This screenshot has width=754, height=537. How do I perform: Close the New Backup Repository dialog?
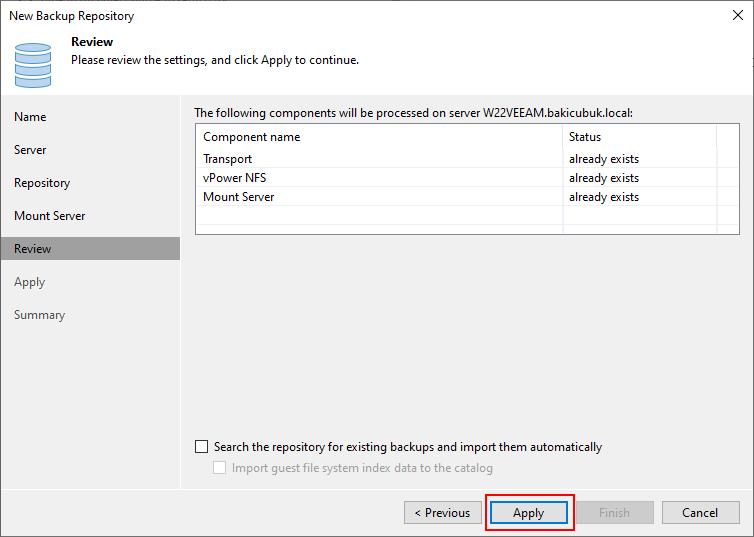tap(738, 15)
